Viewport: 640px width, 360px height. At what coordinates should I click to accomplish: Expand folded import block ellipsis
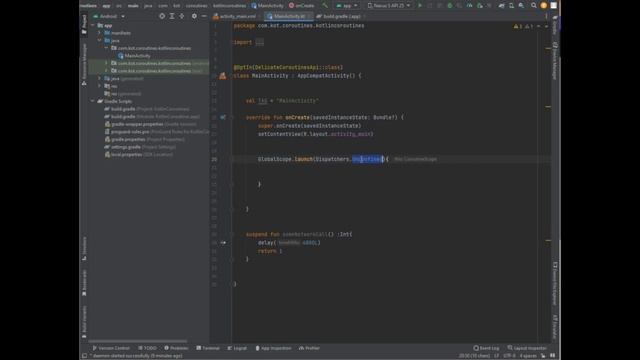260,42
